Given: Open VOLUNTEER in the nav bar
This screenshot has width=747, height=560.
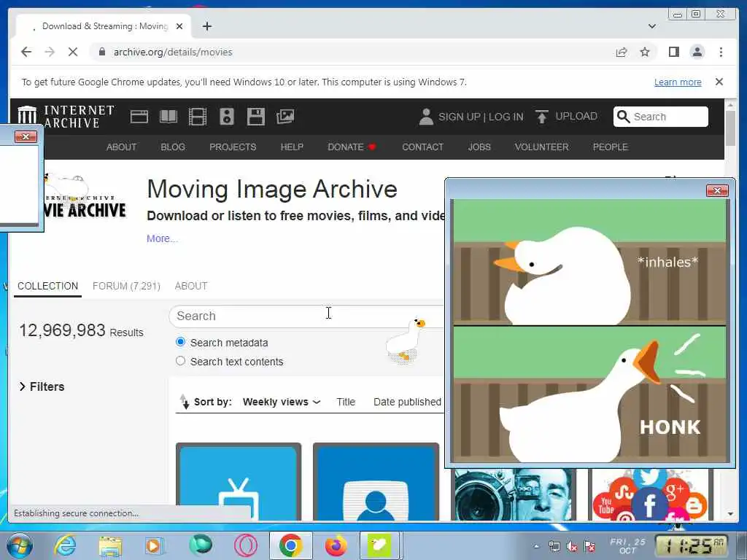Looking at the screenshot, I should pos(542,147).
